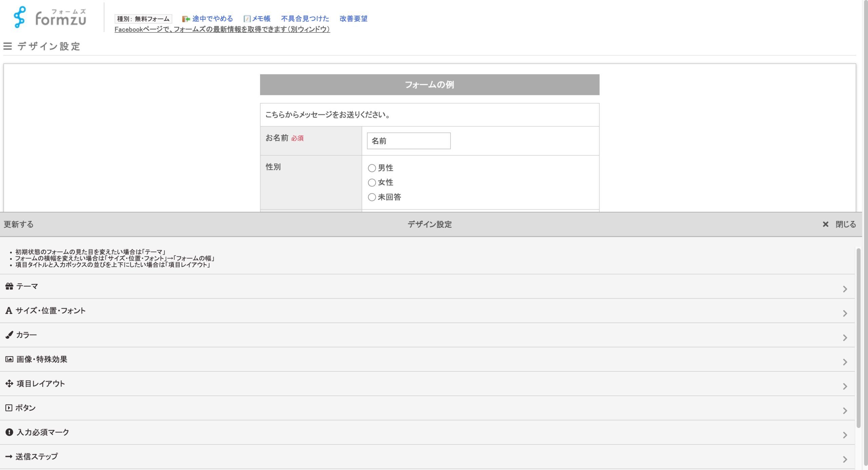The width and height of the screenshot is (868, 470).
Task: Open the ボタン settings section
Action: pyautogui.click(x=845, y=411)
